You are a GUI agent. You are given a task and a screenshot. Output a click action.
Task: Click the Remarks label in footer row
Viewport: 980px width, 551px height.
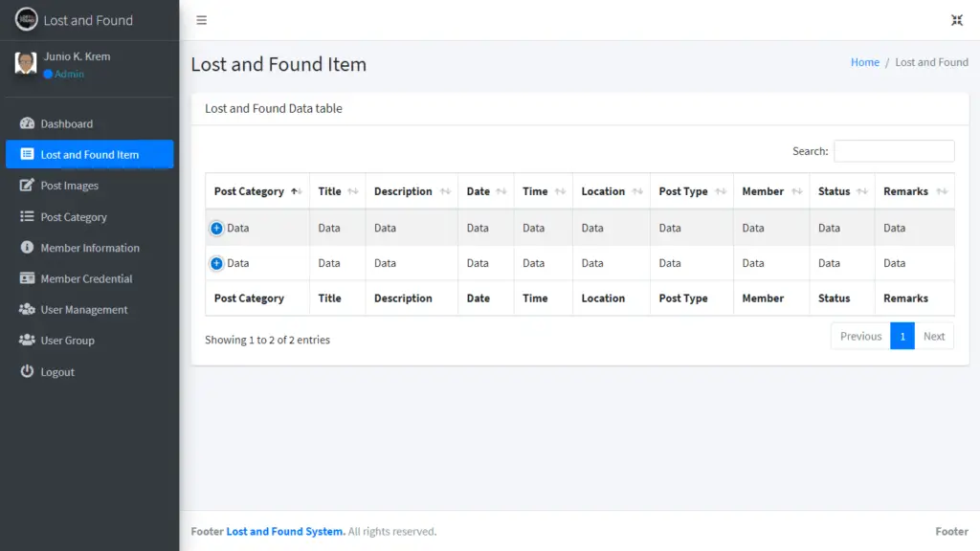(905, 298)
